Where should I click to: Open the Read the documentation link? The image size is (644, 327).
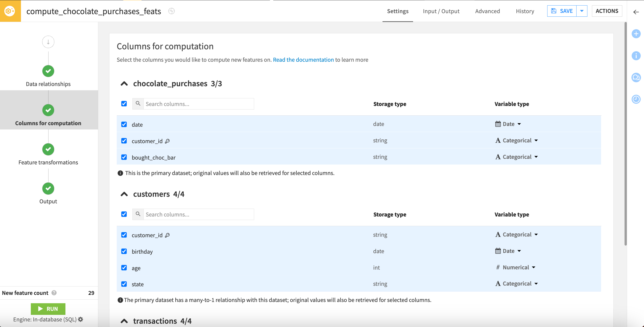[x=303, y=60]
